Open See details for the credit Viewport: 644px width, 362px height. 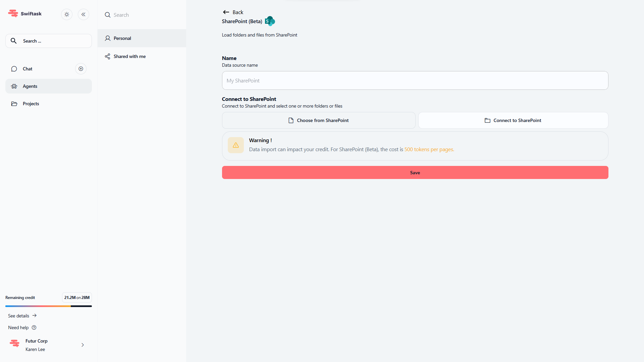(22, 316)
